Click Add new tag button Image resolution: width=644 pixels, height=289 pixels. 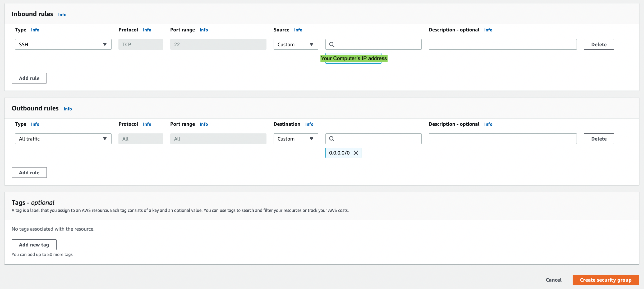tap(34, 245)
